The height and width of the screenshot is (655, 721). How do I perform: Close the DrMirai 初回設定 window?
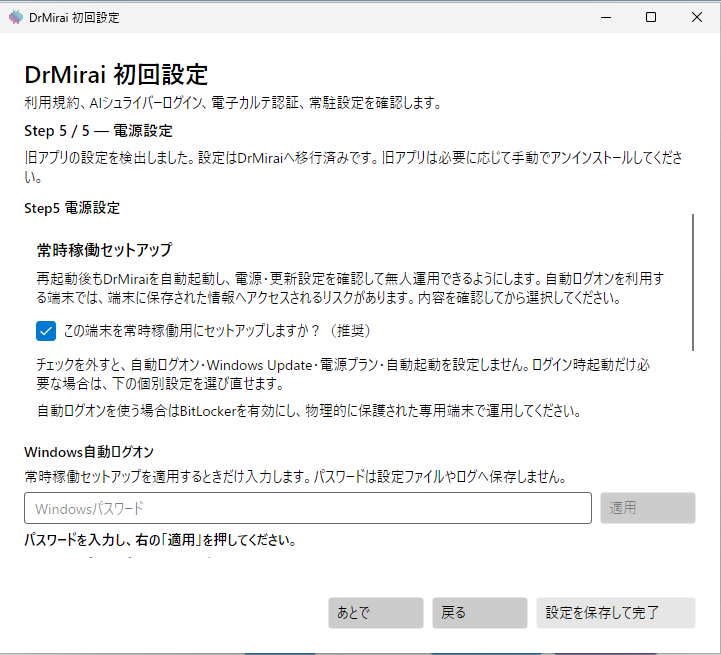[x=697, y=17]
